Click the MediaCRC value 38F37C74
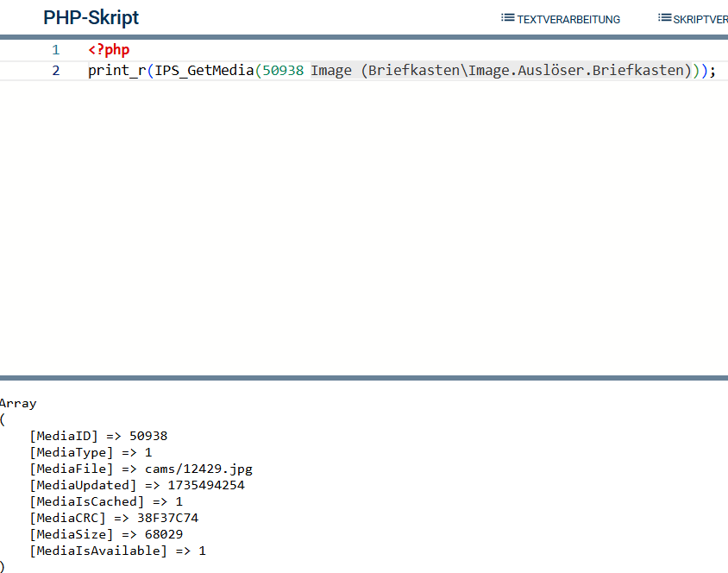The width and height of the screenshot is (728, 573). [167, 518]
